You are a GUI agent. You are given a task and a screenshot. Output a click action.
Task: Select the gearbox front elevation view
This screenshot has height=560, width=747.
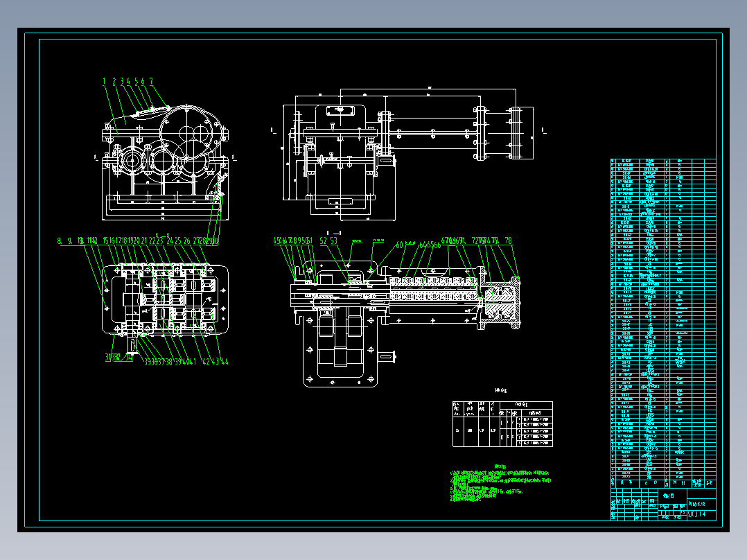166,163
